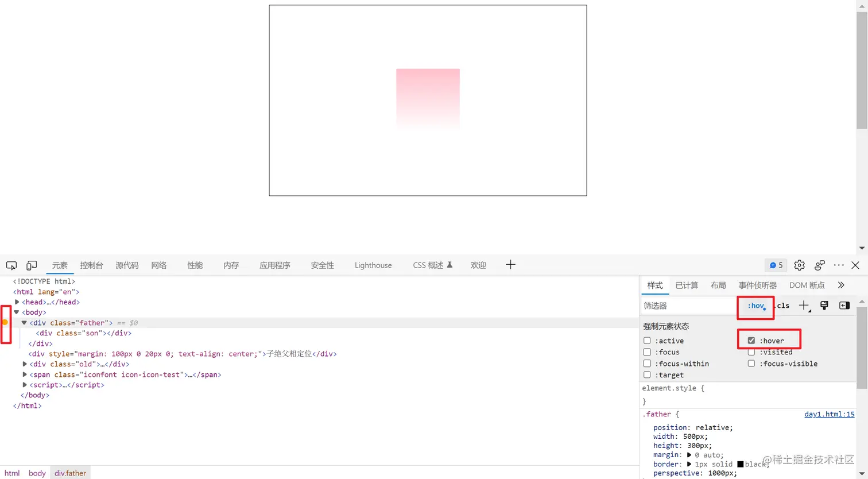Tick the :target state checkbox
Image resolution: width=868 pixels, height=479 pixels.
pos(647,375)
